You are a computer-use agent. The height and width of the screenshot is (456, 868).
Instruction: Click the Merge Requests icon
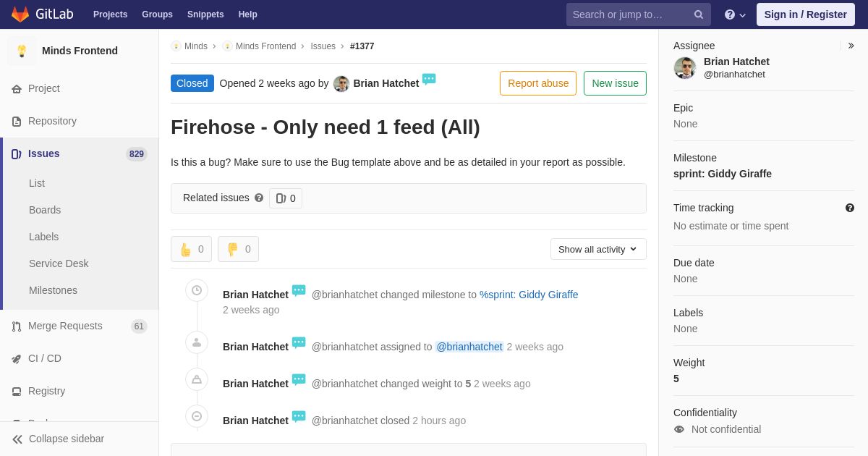tap(17, 326)
